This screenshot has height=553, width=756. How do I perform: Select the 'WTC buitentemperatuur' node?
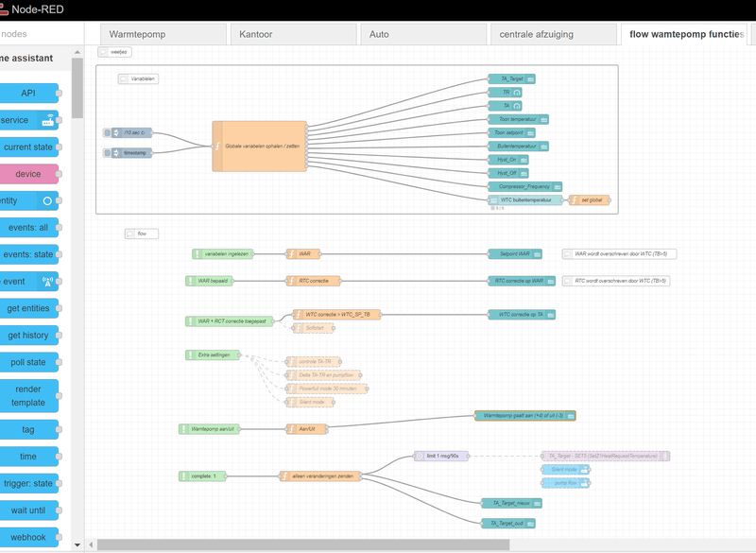[525, 200]
